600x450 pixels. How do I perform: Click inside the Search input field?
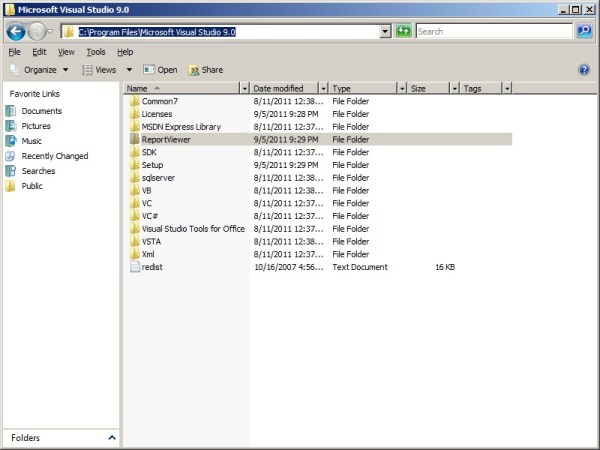(494, 31)
